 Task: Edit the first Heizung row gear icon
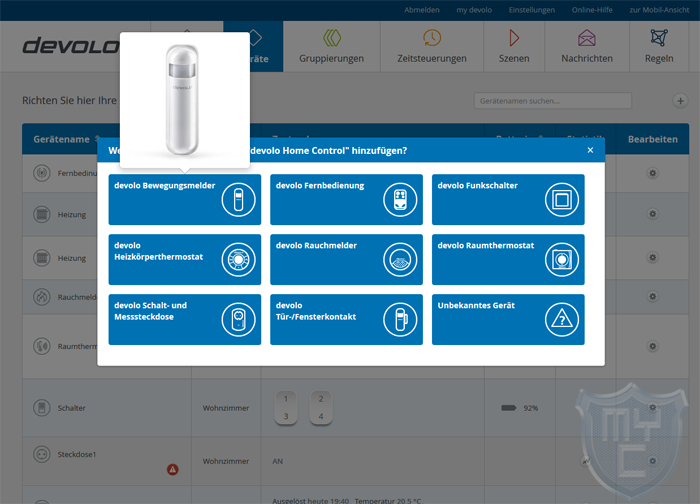click(653, 214)
